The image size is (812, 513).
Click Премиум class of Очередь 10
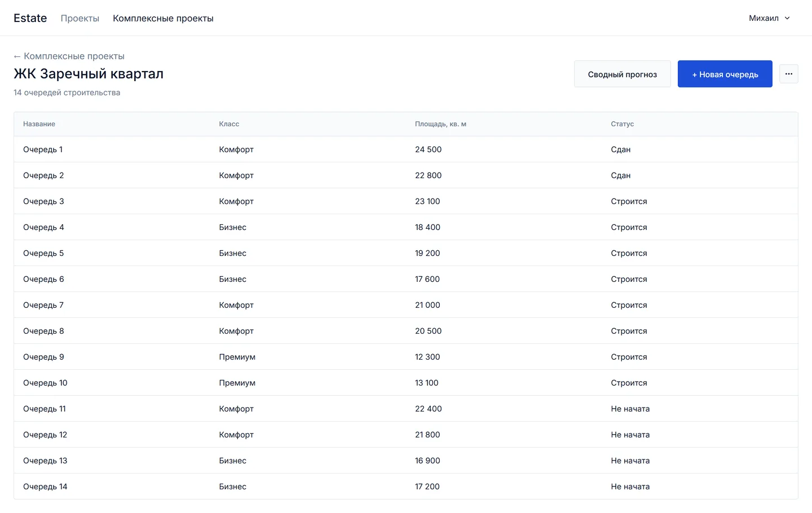[x=237, y=383]
